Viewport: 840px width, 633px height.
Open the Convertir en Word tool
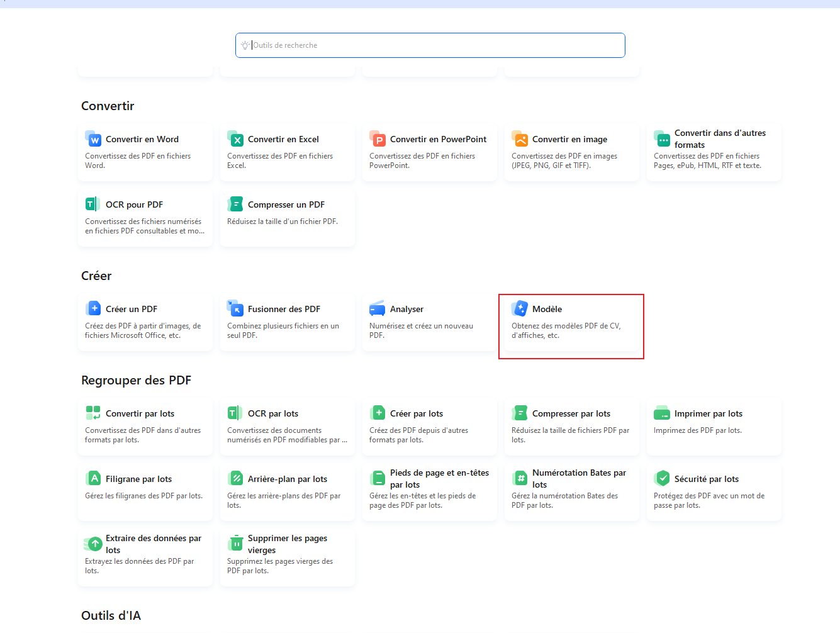(142, 139)
